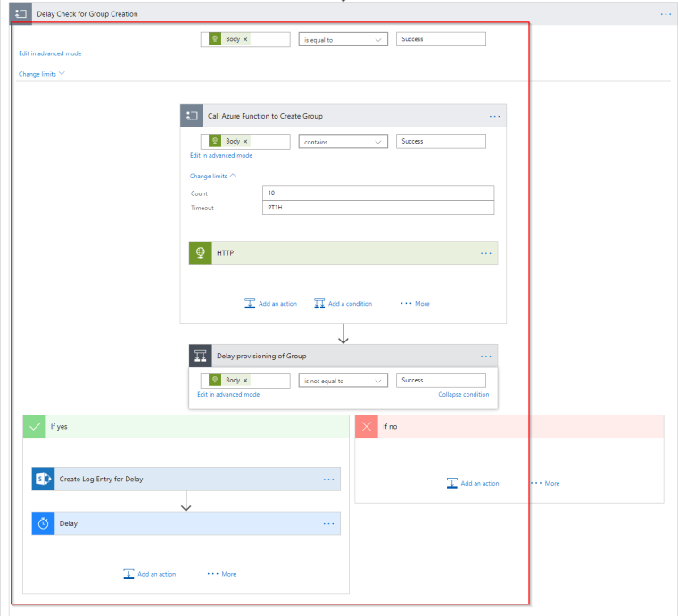Click Success value field in contains condition
This screenshot has height=616, width=678.
tap(441, 141)
